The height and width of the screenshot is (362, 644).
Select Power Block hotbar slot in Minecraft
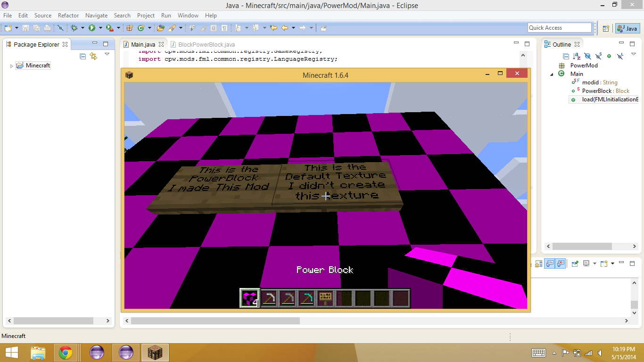coord(250,298)
